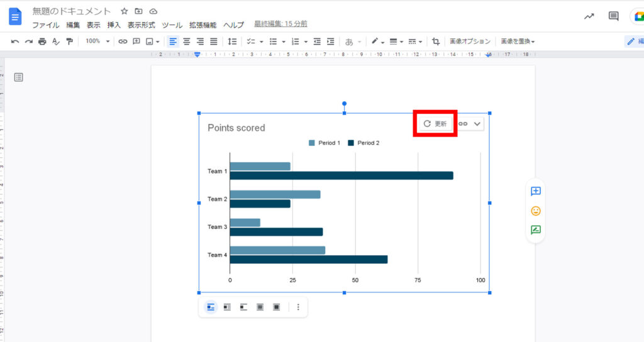Open the Google Docs home icon
Image resolution: width=644 pixels, height=342 pixels.
[15, 17]
